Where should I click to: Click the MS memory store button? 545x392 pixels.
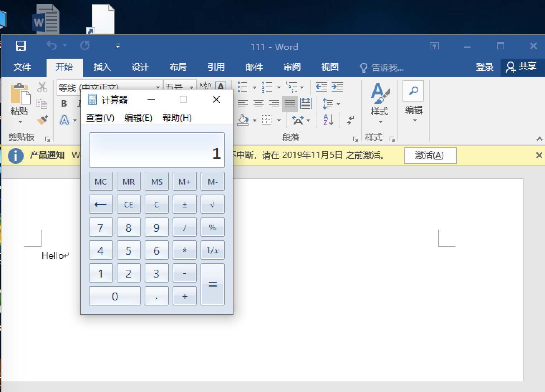156,181
